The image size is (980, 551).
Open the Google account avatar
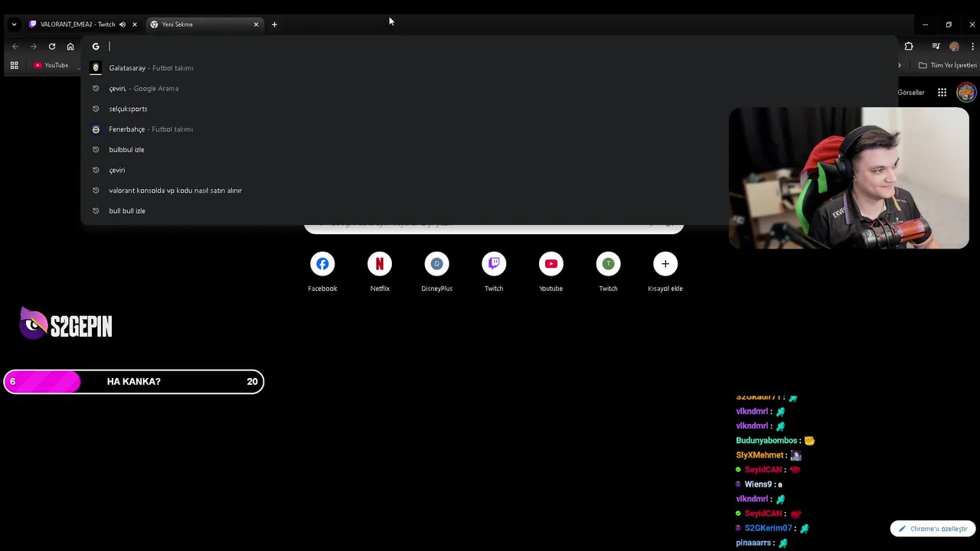(966, 93)
